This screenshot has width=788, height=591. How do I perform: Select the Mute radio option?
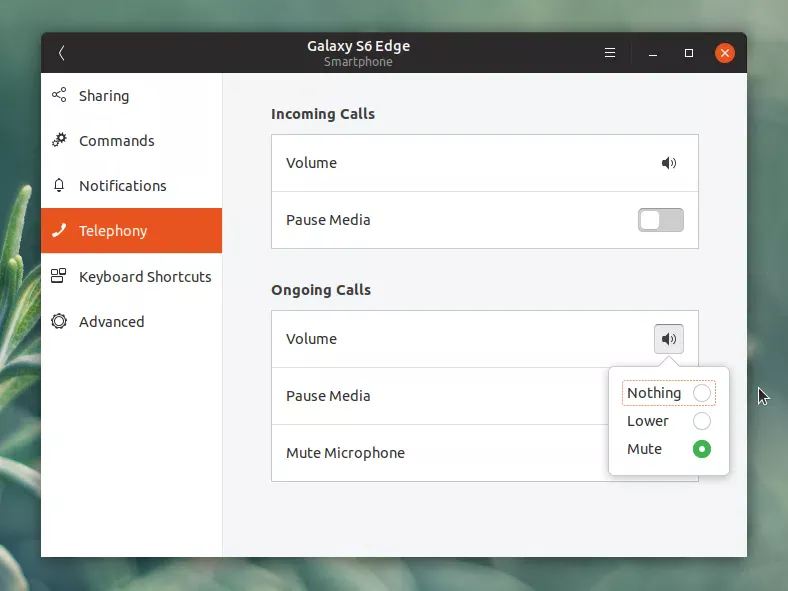coord(702,449)
